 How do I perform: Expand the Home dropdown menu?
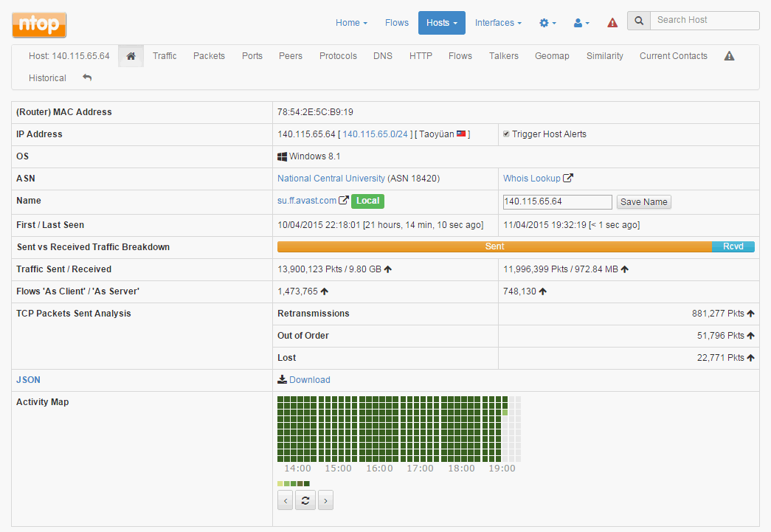click(351, 23)
